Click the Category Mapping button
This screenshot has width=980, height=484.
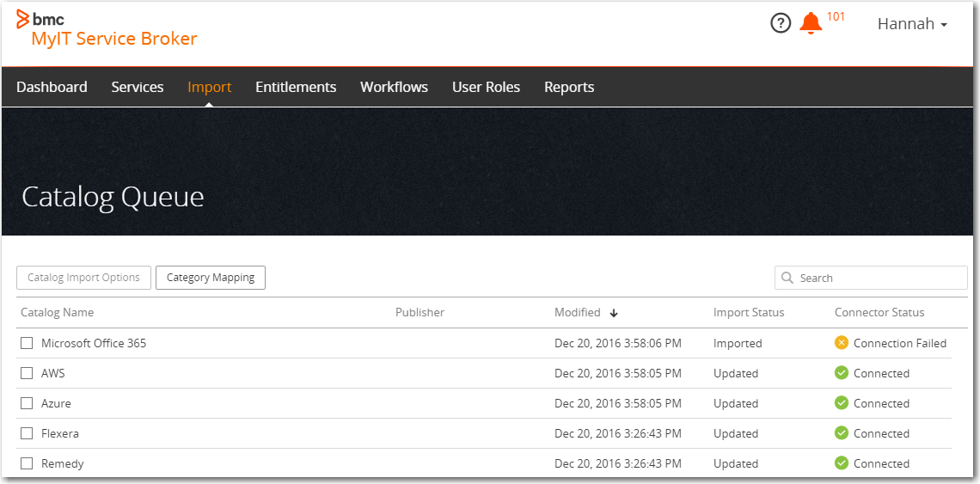pos(211,278)
